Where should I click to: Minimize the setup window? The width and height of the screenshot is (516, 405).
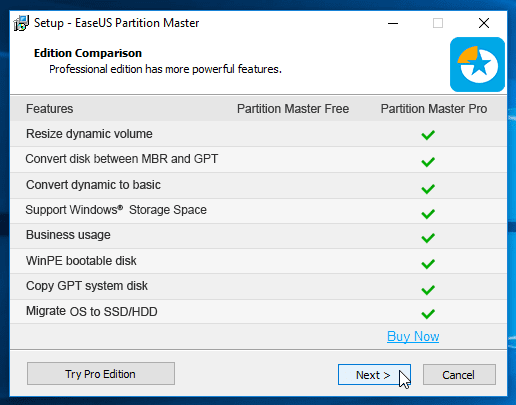point(393,23)
